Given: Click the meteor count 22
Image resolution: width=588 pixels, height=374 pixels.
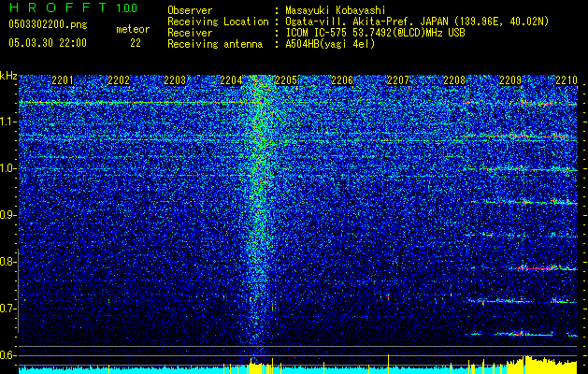Looking at the screenshot, I should (136, 43).
